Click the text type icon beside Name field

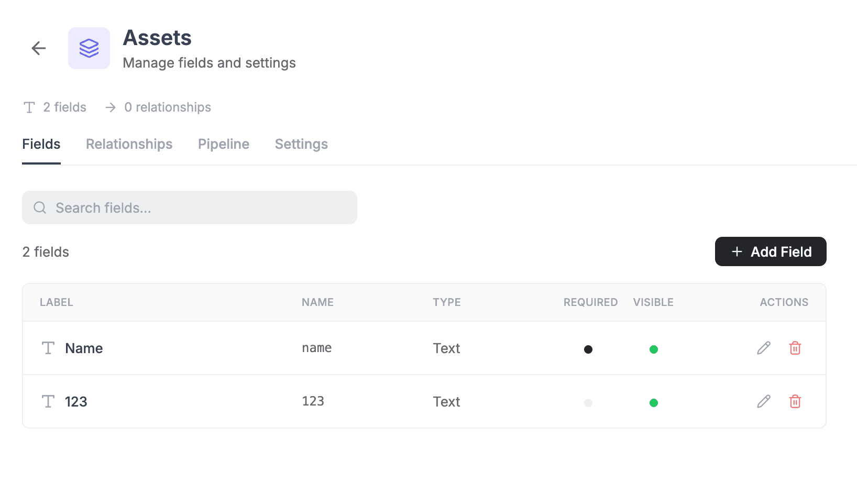[48, 347]
